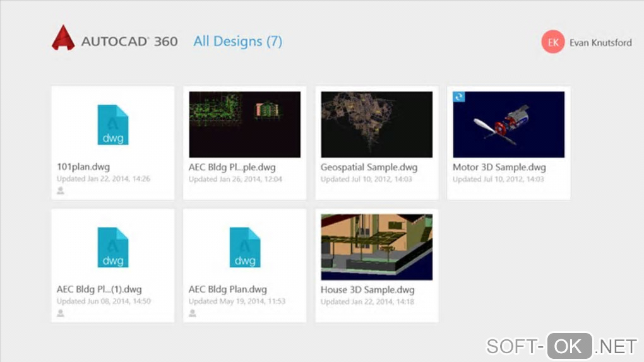Viewport: 644px width, 362px height.
Task: Click the AutoCAD 360 red logo icon
Action: click(x=63, y=38)
